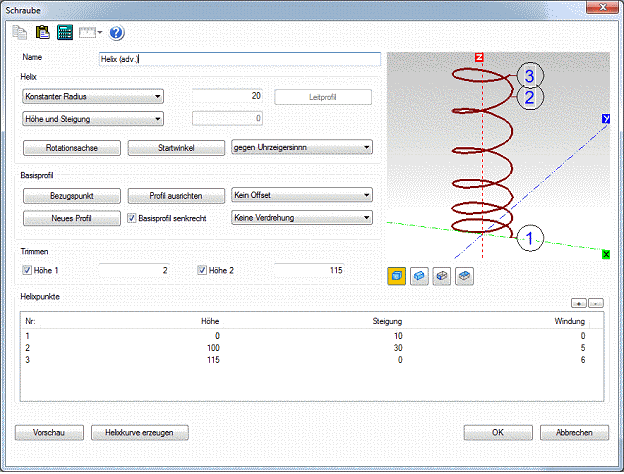This screenshot has width=624, height=474.
Task: Open the calculator icon
Action: 65,32
